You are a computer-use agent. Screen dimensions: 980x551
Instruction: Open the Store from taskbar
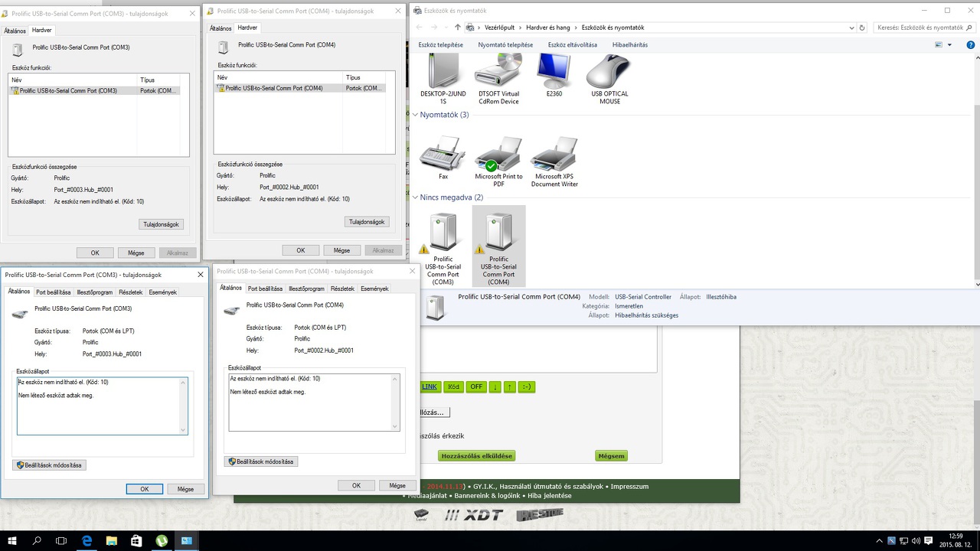(x=136, y=540)
